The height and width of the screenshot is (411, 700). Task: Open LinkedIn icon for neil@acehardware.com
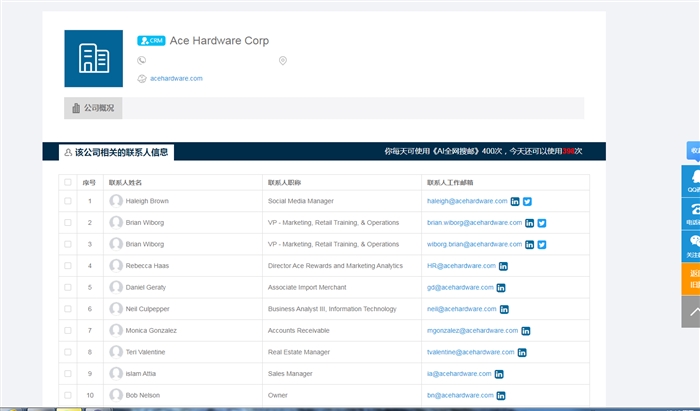click(x=504, y=309)
